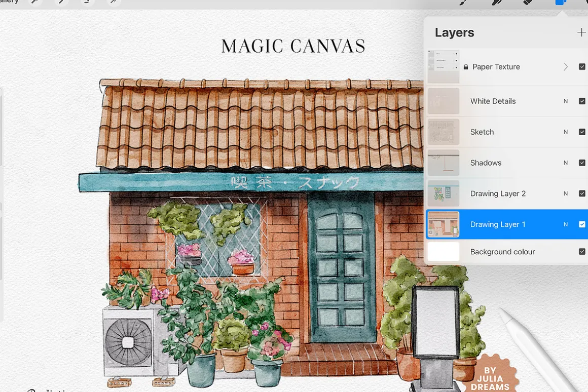This screenshot has height=392, width=588.
Task: Select the Smudge tool in the top bar
Action: click(x=496, y=2)
